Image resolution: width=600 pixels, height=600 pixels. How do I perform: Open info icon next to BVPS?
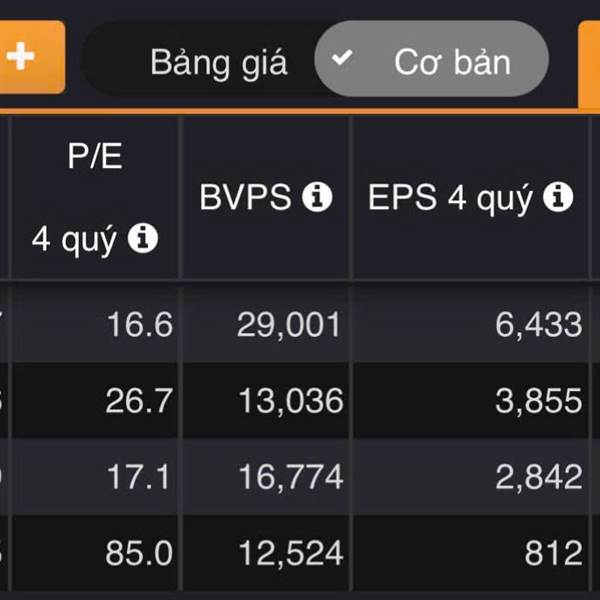pyautogui.click(x=317, y=197)
